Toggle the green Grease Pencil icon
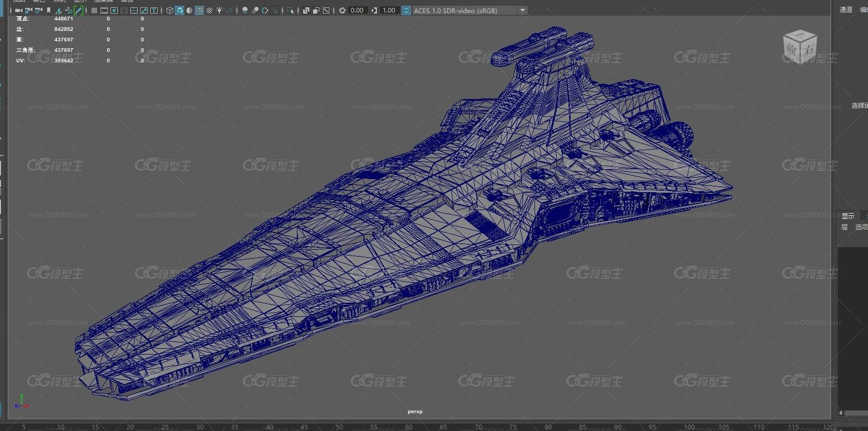Image resolution: width=868 pixels, height=431 pixels. pyautogui.click(x=79, y=10)
